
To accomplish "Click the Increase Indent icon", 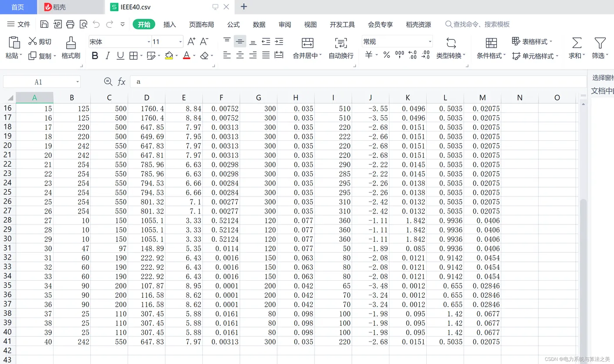I will [x=279, y=42].
